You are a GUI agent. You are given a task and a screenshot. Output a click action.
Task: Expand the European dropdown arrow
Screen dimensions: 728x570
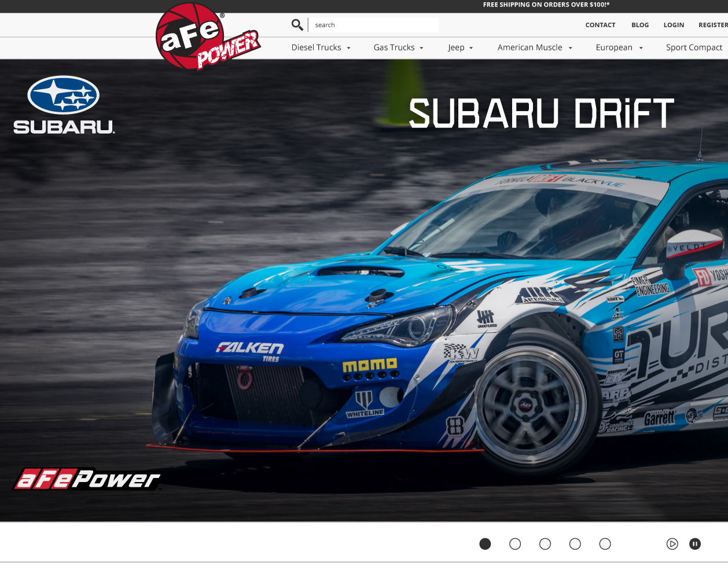tap(641, 48)
